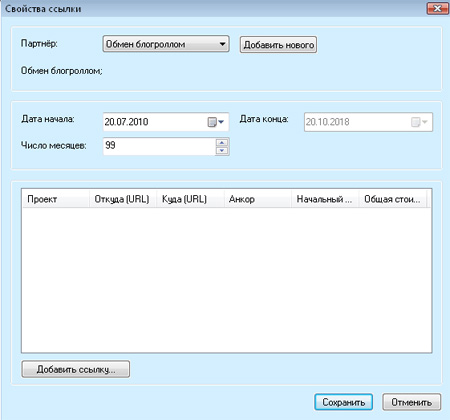The image size is (450, 420).
Task: Open the Дата начала calendar picker
Action: coord(216,122)
